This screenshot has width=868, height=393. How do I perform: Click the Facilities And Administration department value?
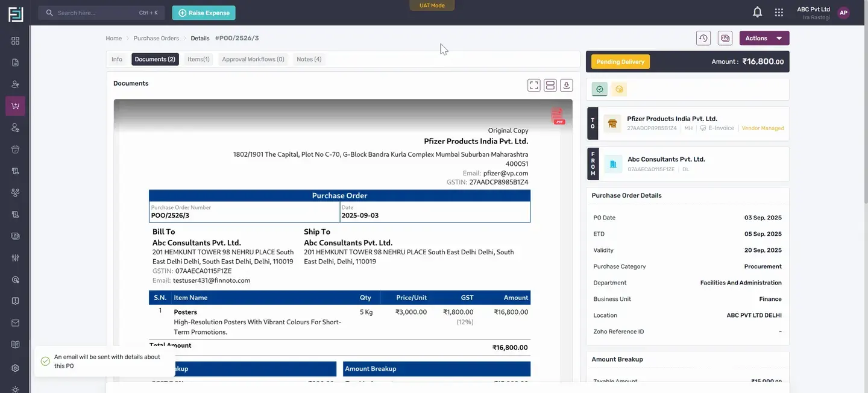click(x=741, y=283)
